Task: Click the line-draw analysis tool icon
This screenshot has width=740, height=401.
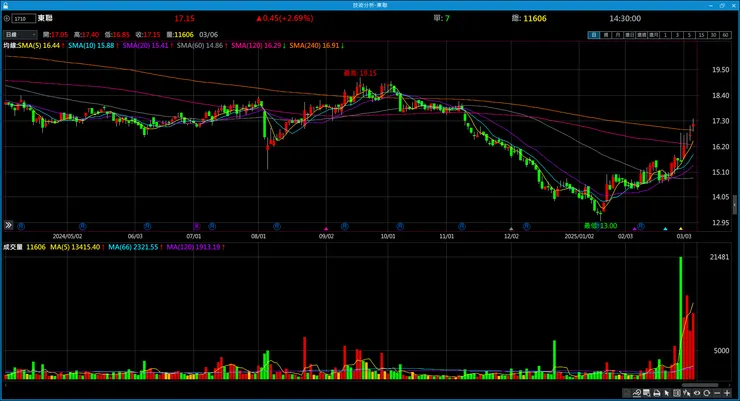Action: point(637,393)
